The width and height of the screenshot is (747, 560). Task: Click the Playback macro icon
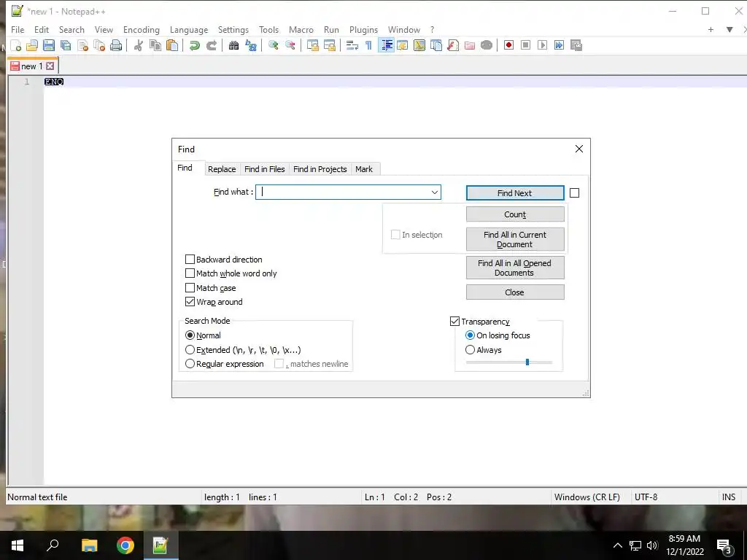(x=542, y=45)
